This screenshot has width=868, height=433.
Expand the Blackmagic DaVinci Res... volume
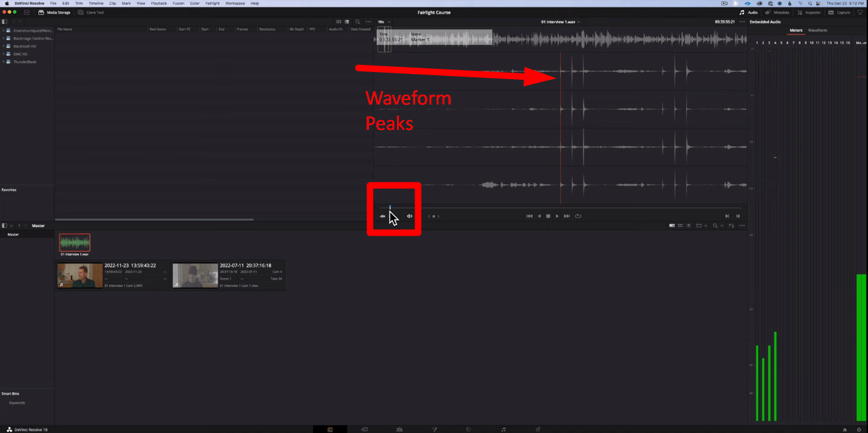tap(3, 38)
